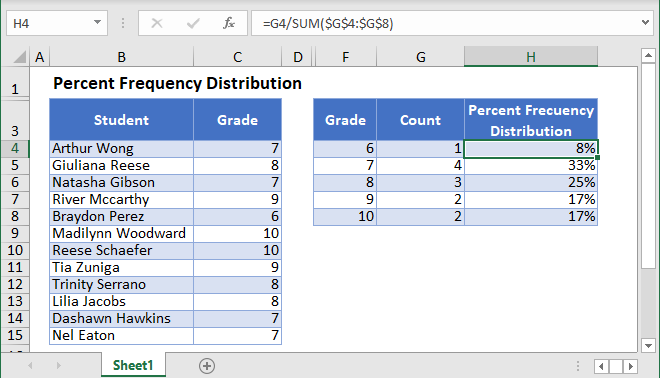This screenshot has width=660, height=378.
Task: Select the 8% percentage cell
Action: tap(531, 148)
